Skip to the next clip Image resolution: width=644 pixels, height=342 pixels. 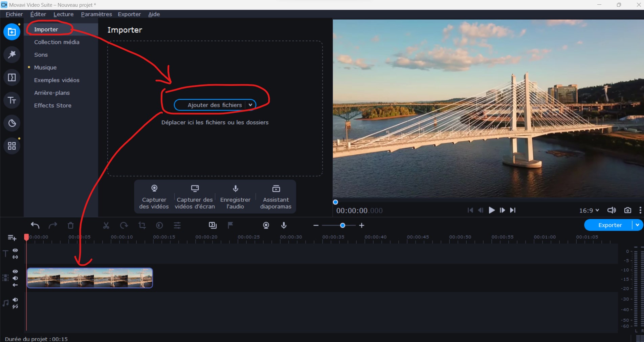513,210
